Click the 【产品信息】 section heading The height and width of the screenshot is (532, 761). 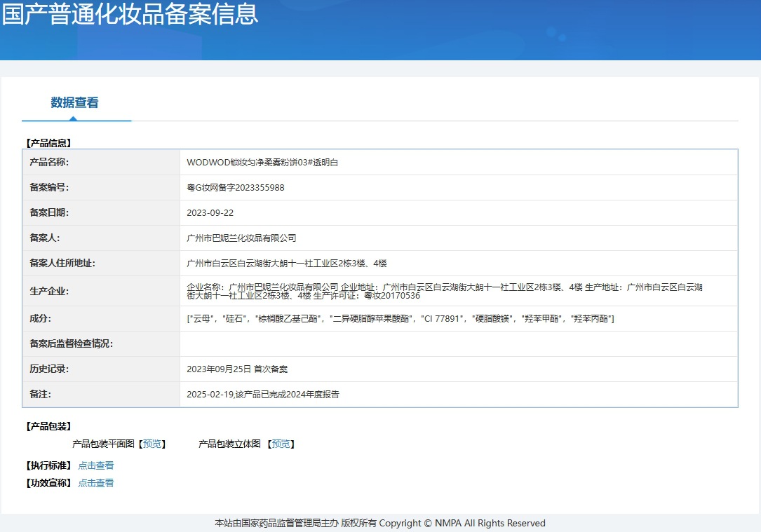click(x=48, y=143)
